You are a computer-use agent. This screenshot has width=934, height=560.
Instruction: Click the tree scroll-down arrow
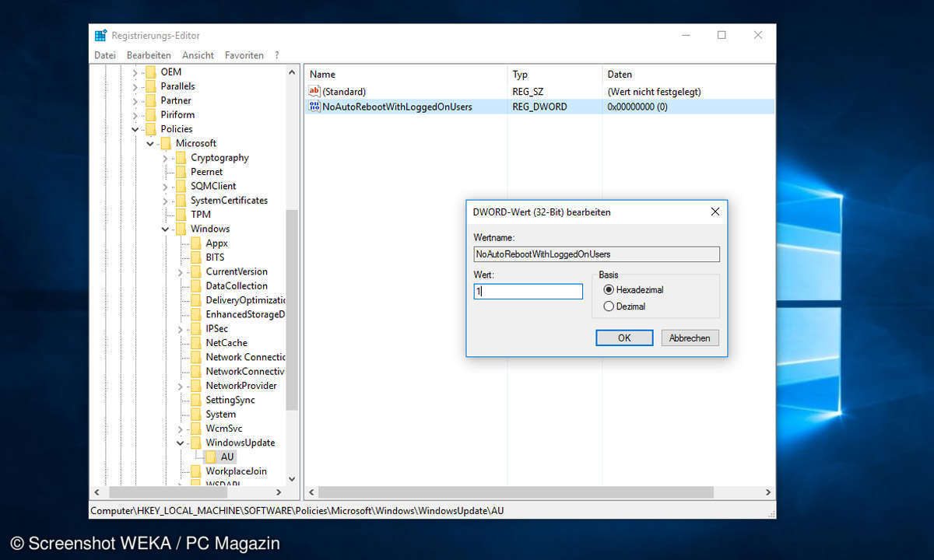coord(292,479)
